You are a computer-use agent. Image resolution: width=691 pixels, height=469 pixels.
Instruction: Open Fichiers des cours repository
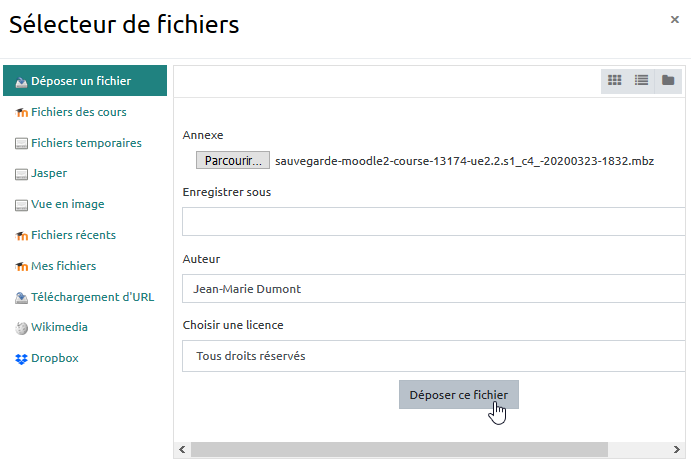coord(78,112)
